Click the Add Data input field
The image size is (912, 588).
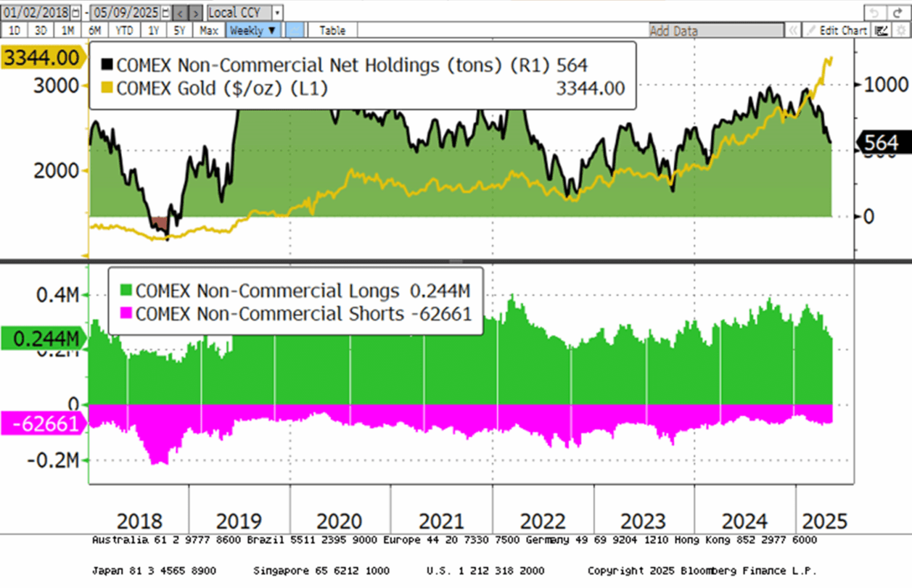pyautogui.click(x=712, y=30)
